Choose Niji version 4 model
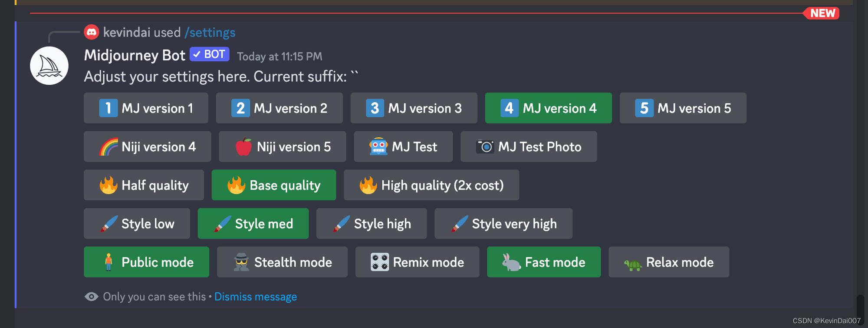Image resolution: width=868 pixels, height=328 pixels. point(147,147)
